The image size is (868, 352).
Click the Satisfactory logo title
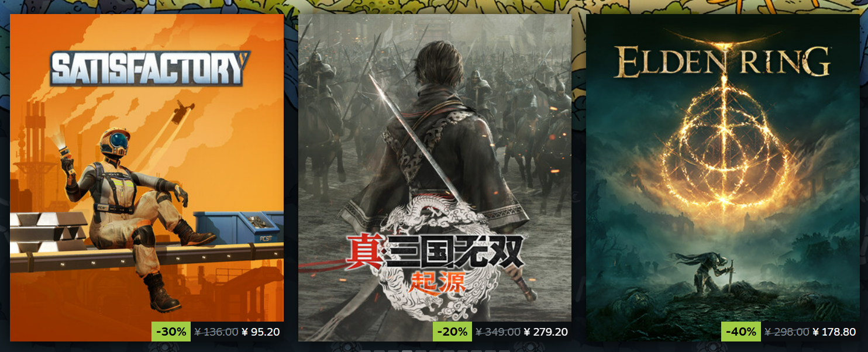pos(150,68)
